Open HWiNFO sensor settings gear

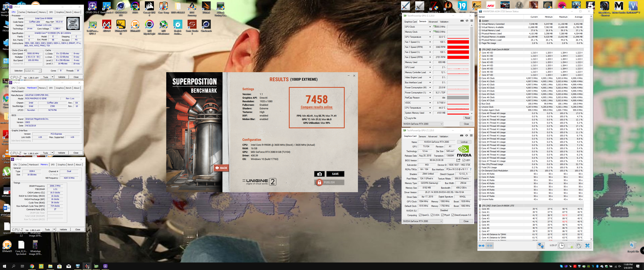578,246
